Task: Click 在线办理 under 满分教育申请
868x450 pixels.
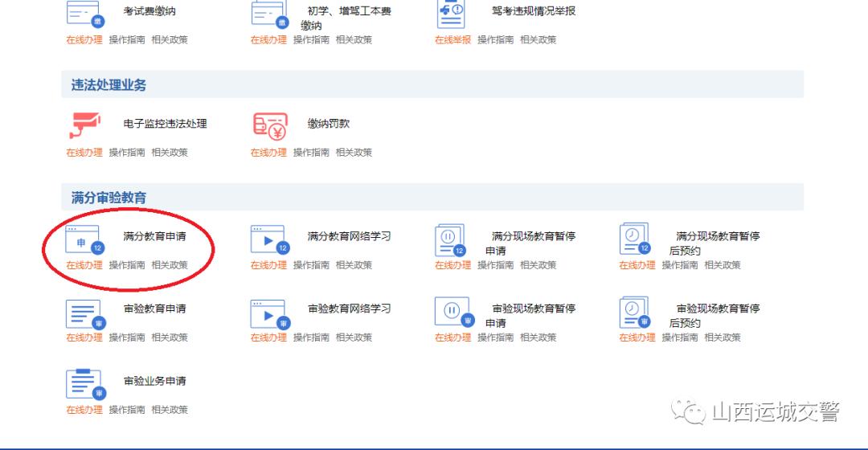Action: (84, 265)
